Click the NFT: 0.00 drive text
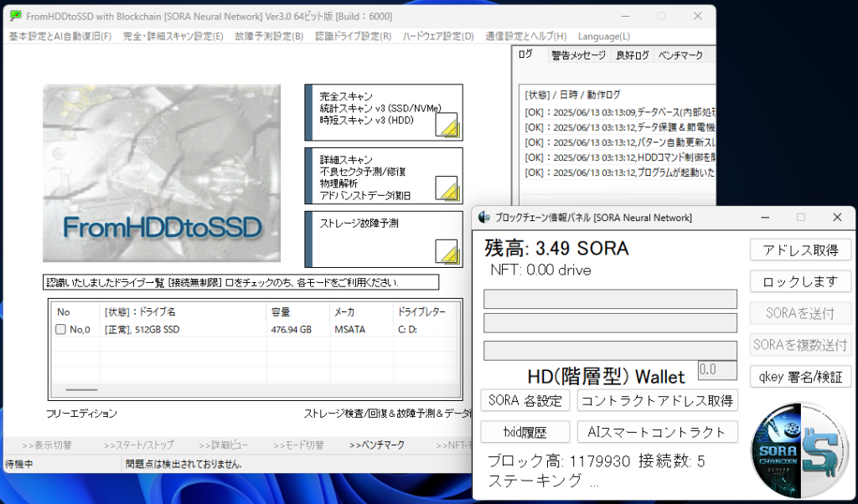Viewport: 858px width, 504px height. pos(540,270)
